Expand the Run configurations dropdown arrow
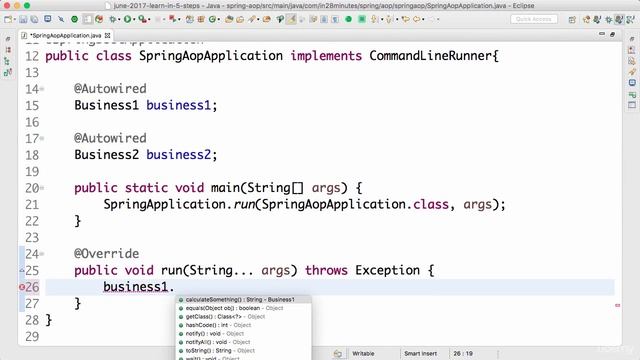The height and width of the screenshot is (360, 640). (x=134, y=20)
